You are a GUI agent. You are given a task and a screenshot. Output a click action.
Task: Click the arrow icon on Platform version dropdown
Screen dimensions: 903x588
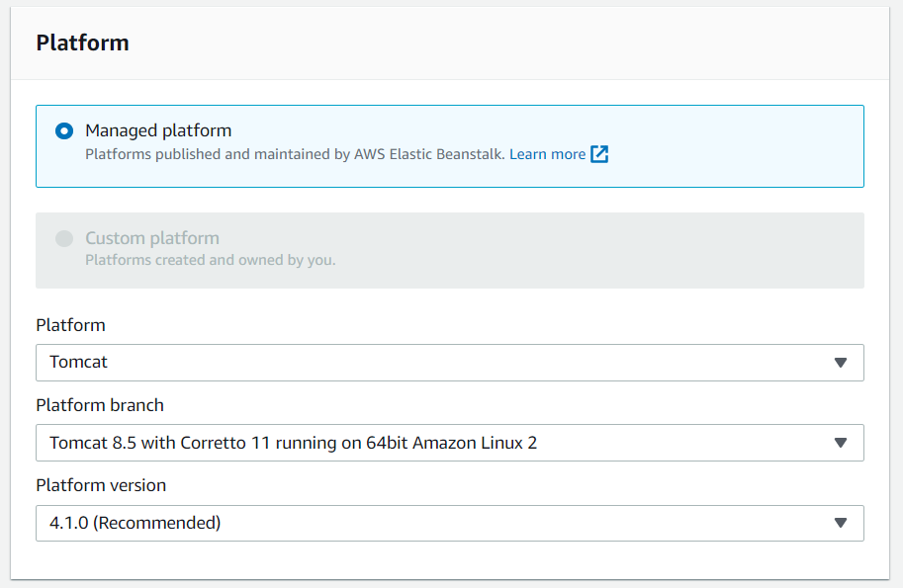pos(841,523)
